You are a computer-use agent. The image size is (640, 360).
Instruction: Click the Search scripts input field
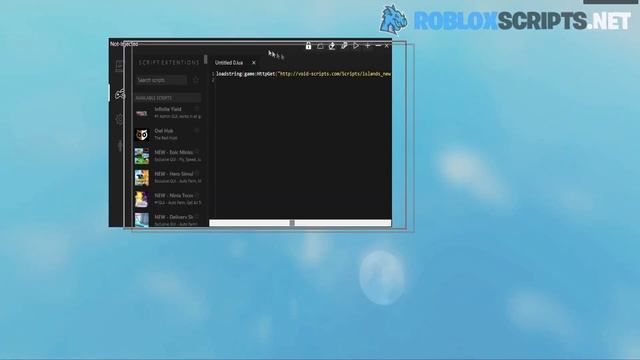coord(162,80)
